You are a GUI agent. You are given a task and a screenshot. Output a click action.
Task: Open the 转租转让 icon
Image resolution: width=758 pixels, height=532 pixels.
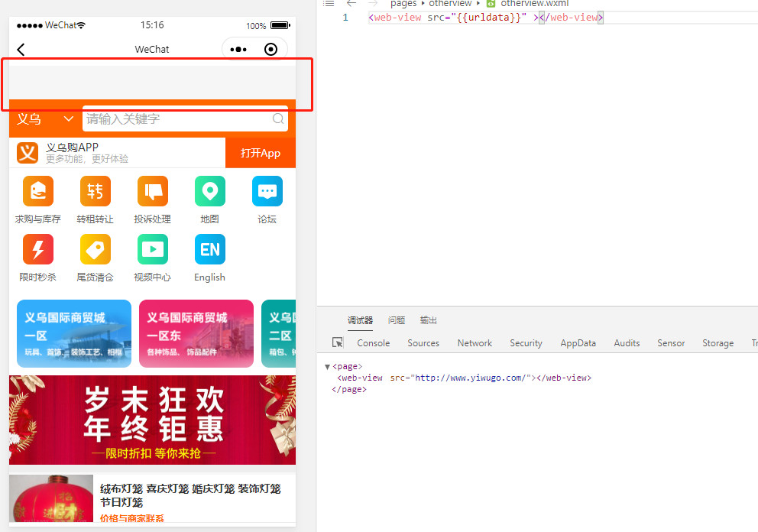point(96,191)
